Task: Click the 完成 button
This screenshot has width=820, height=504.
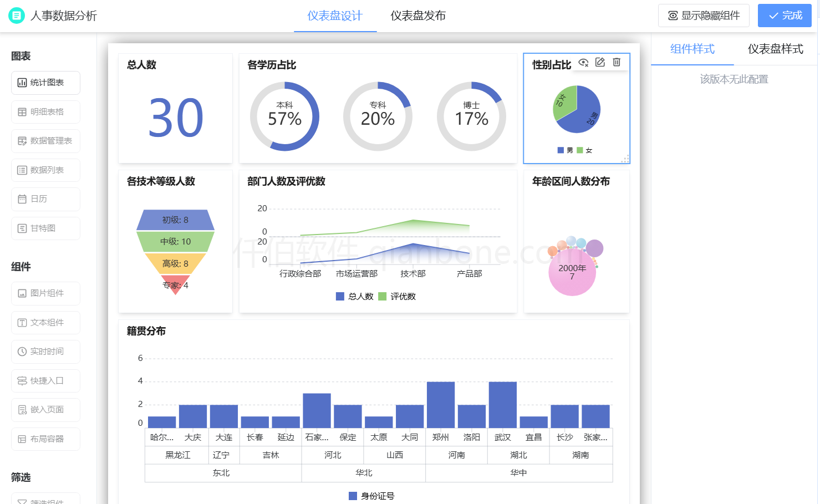Action: point(785,16)
